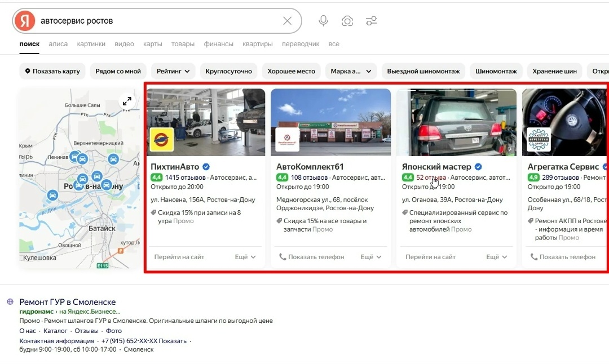The image size is (609, 364).
Task: Switch to the видео tab
Action: pyautogui.click(x=124, y=44)
